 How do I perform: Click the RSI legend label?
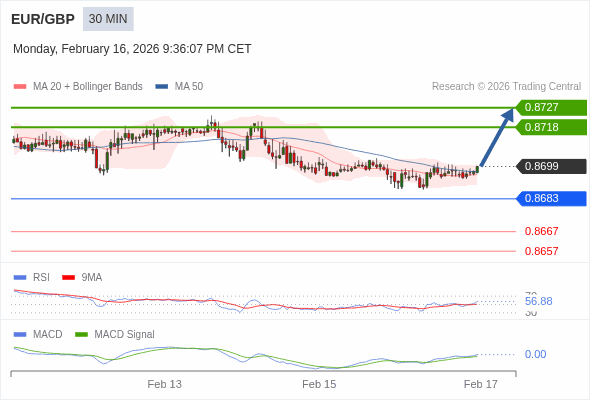pyautogui.click(x=41, y=278)
